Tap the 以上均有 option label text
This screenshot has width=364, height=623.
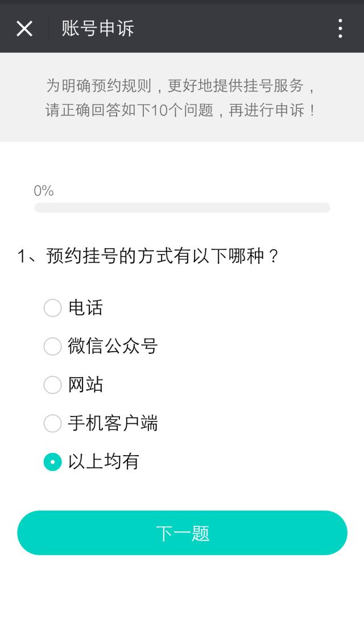coord(104,461)
